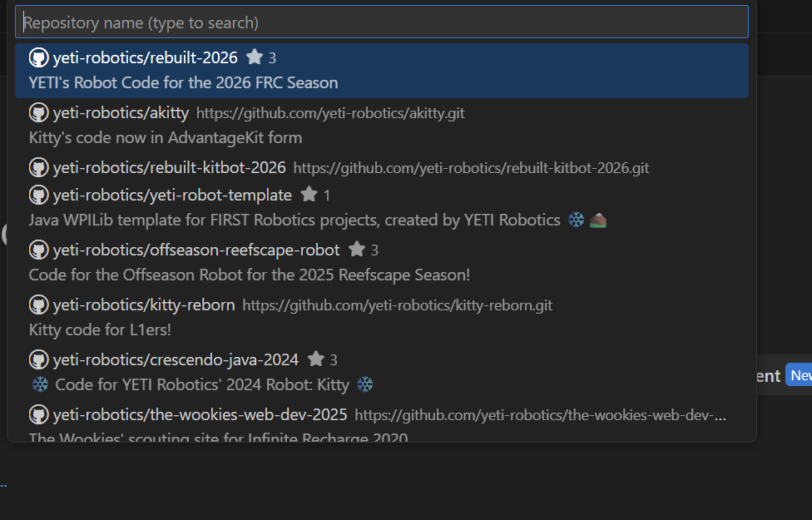Click GitHub icon beside yeti-robotics/rebuilt-kitbot-2026
The width and height of the screenshot is (812, 520).
coord(38,167)
